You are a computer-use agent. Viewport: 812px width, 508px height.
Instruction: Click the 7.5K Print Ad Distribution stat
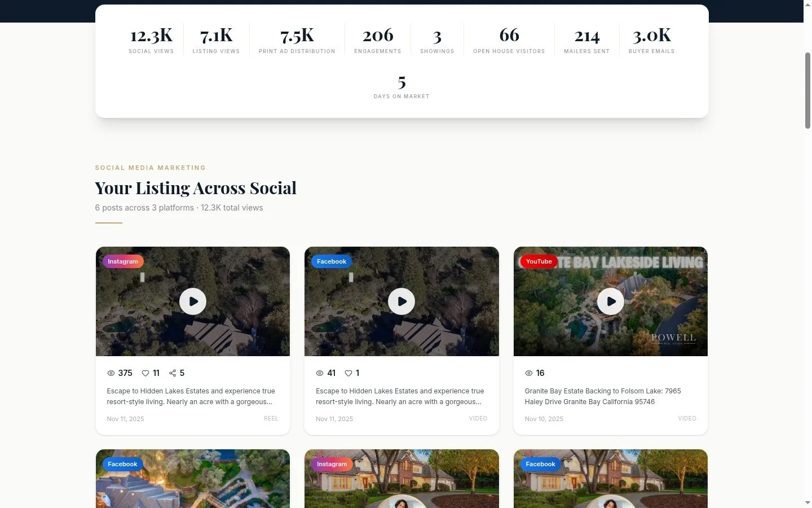pos(297,40)
